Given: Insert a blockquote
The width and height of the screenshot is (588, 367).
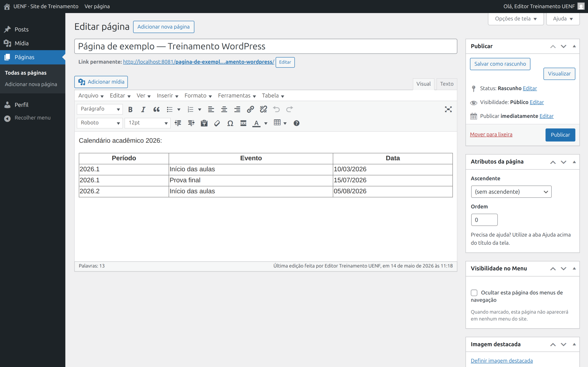Looking at the screenshot, I should point(156,109).
